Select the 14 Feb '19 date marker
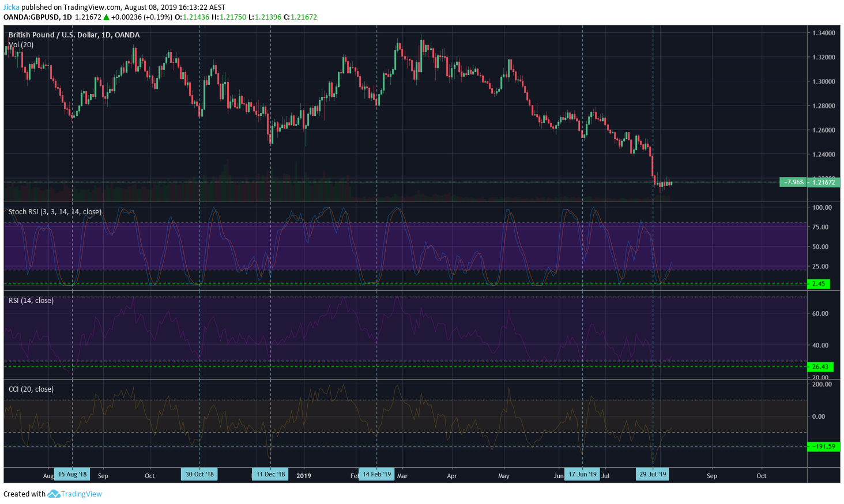Screen dimensions: 844x504 coord(376,475)
